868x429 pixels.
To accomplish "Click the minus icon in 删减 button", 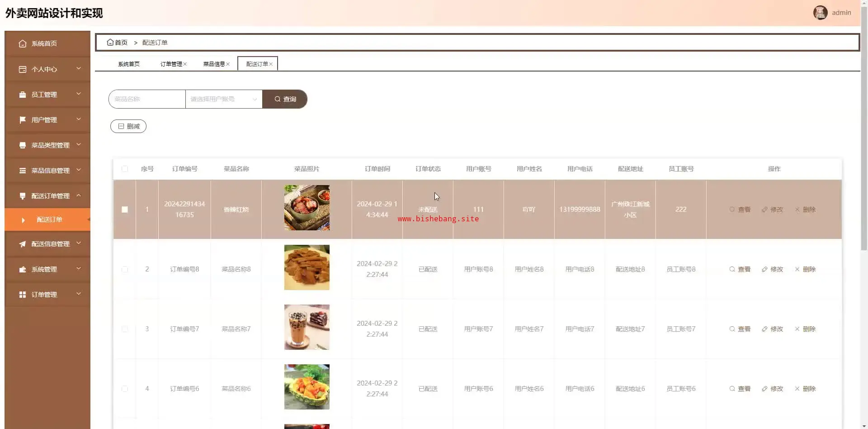I will click(x=121, y=126).
